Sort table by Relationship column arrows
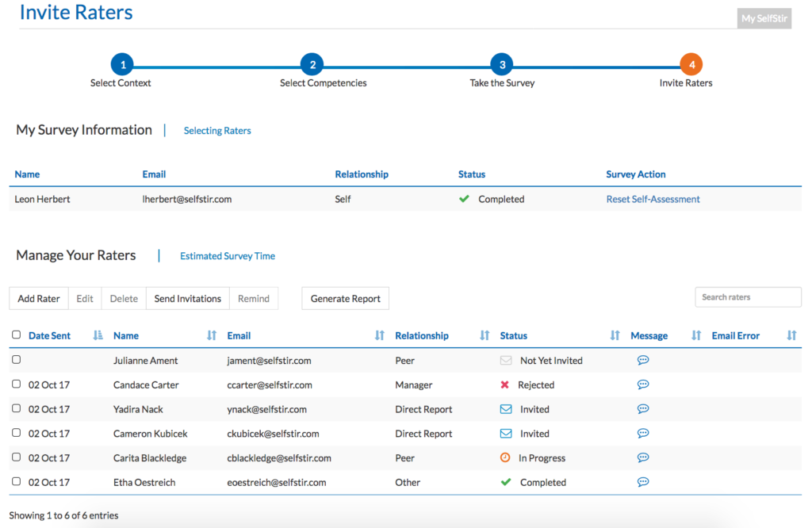Image resolution: width=812 pixels, height=528 pixels. pos(485,336)
